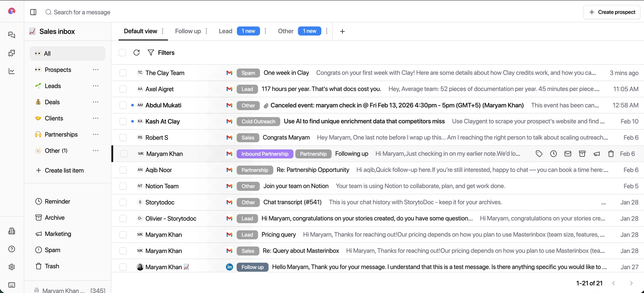Screen dimensions: 644x293
Task: Refresh the inbox message list
Action: tap(136, 52)
